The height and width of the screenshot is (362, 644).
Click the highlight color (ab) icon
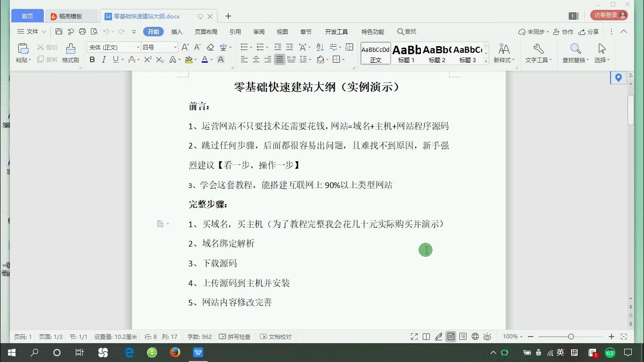[x=188, y=59]
